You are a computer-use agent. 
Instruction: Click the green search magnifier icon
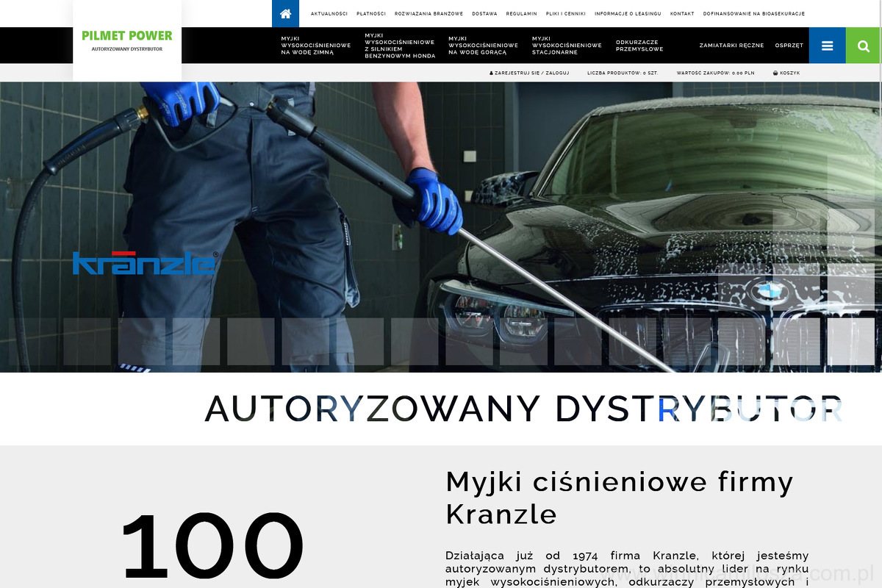coord(864,46)
